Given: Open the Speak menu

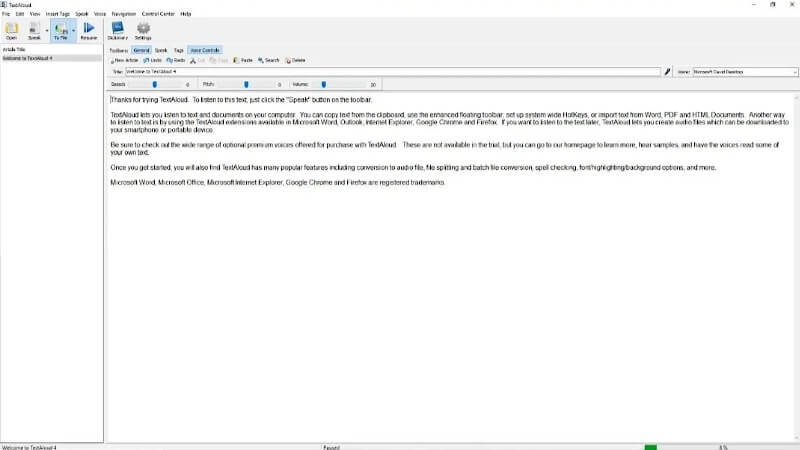Looking at the screenshot, I should tap(82, 14).
